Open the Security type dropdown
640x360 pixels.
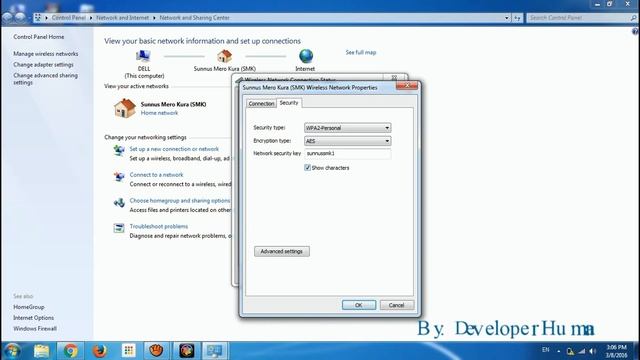347,128
